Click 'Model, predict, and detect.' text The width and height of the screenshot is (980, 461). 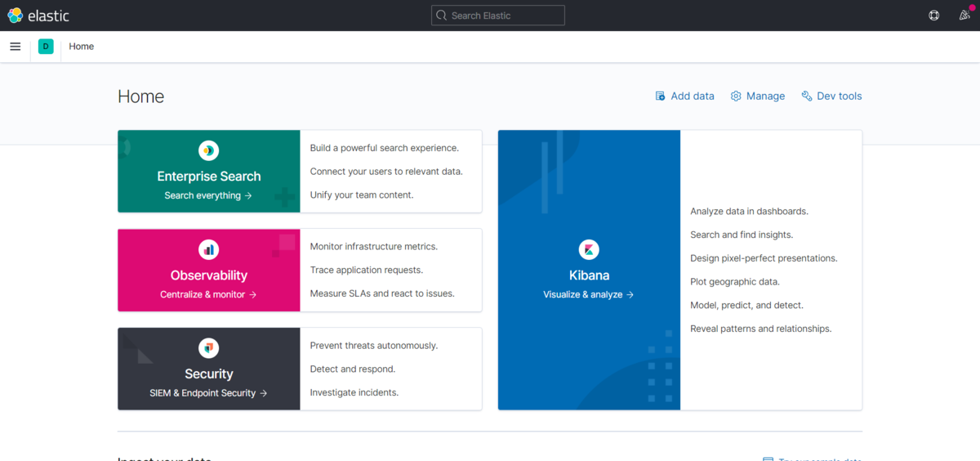[746, 306]
